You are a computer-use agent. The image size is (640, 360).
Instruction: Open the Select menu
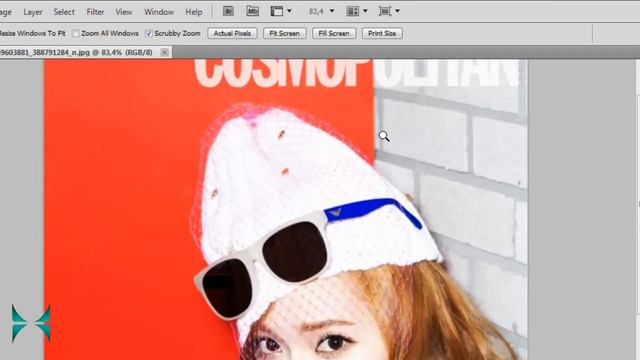pyautogui.click(x=64, y=12)
